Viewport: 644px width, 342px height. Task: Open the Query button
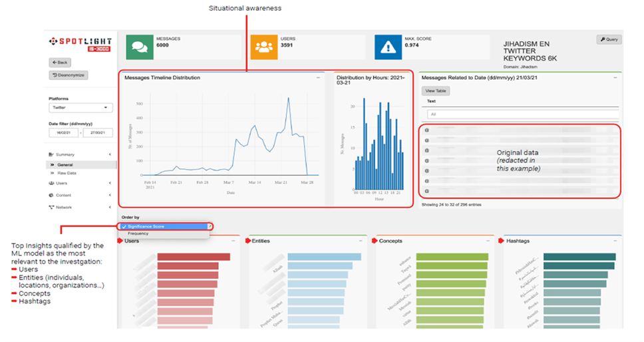tap(609, 39)
